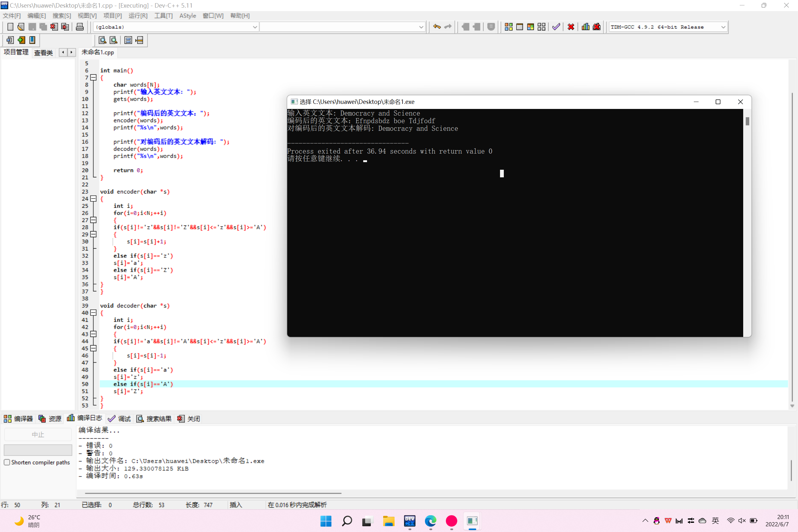Click the 关闭 button in the bottom panel
Viewport: 798px width, 532px height.
[189, 419]
